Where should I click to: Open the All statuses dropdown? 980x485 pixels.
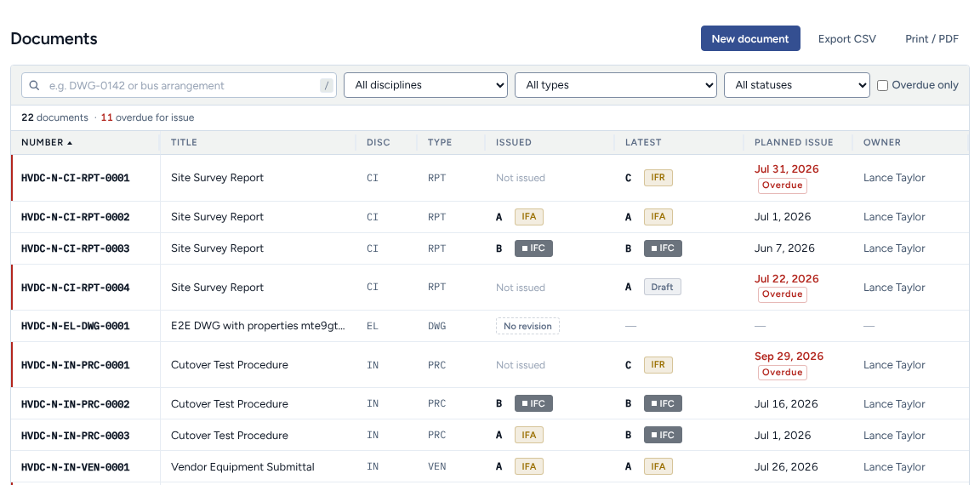tap(797, 85)
